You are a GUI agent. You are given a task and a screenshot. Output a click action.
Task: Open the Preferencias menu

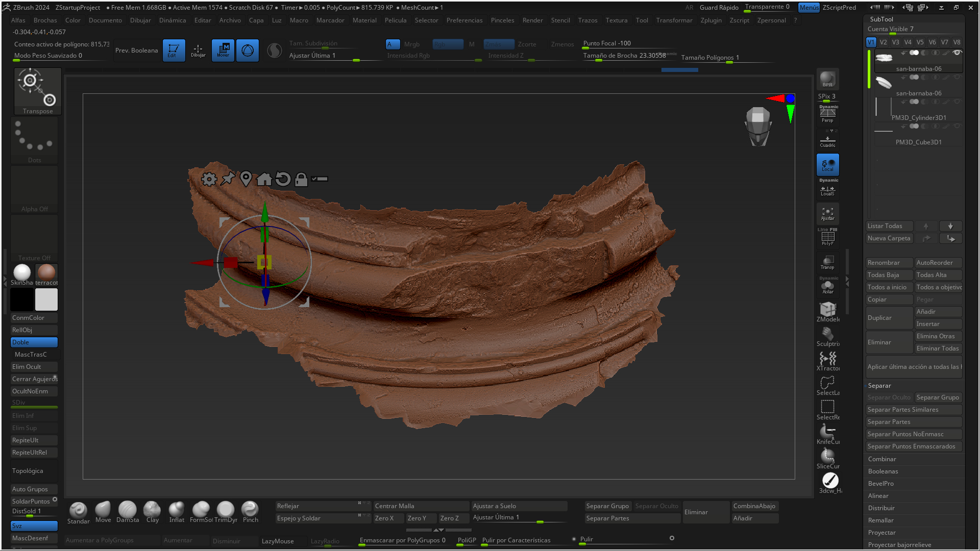coord(464,20)
